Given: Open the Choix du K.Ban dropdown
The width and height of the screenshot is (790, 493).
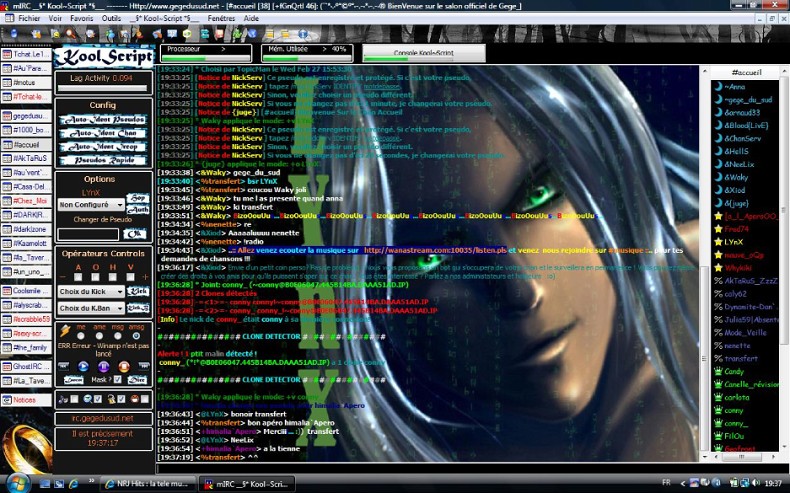Looking at the screenshot, I should (91, 308).
